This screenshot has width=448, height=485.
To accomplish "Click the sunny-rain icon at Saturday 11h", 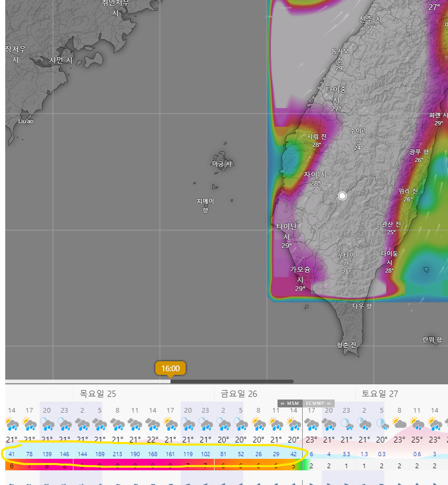I will [417, 424].
